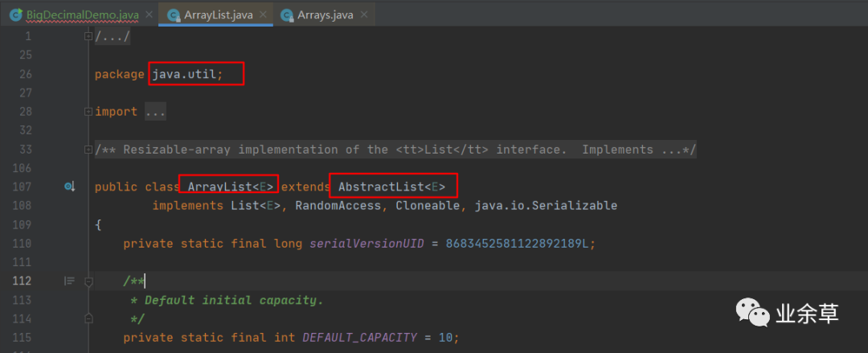Click the fold end marker on line 114
Screen dimensions: 868x353
(88, 318)
